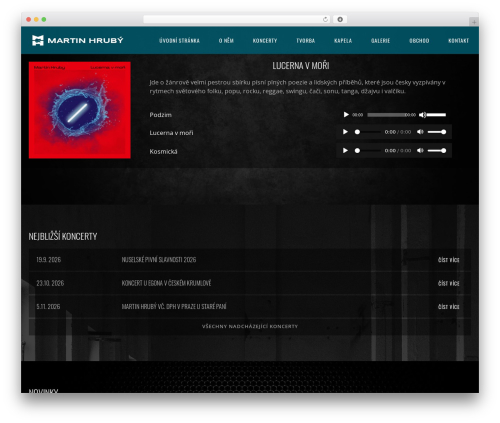Open a new browser tab

pos(474,22)
